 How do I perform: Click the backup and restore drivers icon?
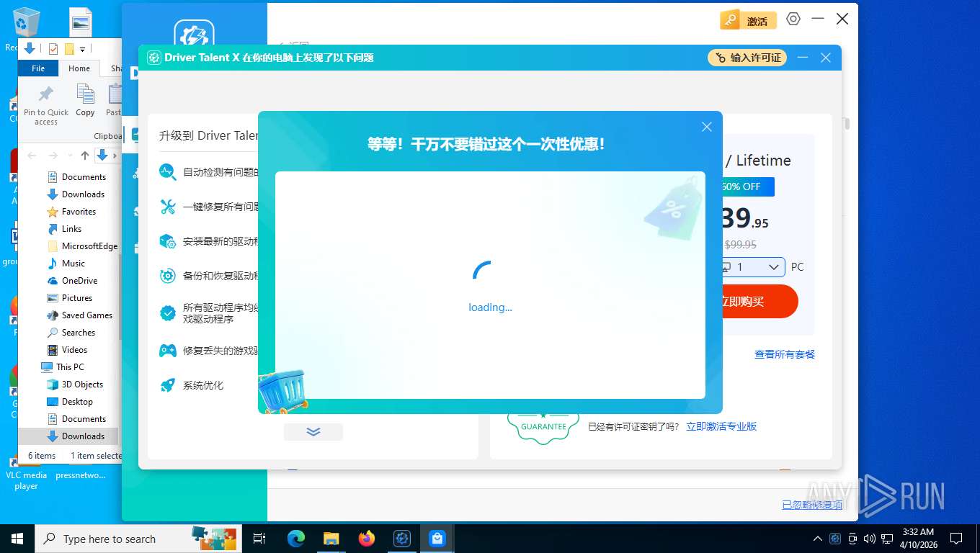(x=168, y=276)
